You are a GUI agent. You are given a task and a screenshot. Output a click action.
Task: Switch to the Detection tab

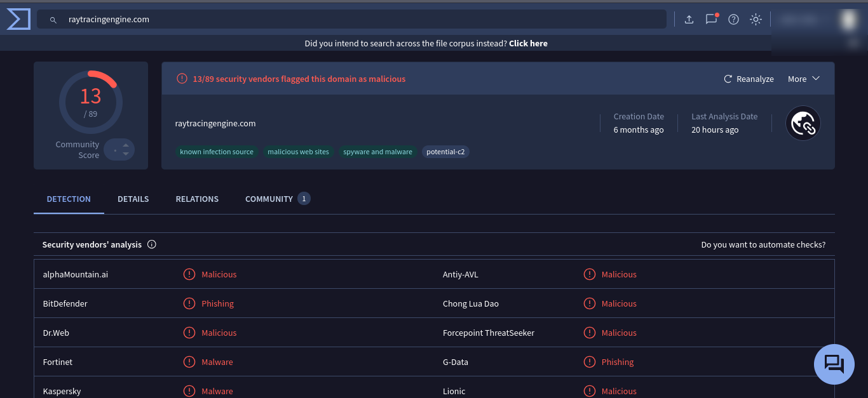pyautogui.click(x=69, y=199)
